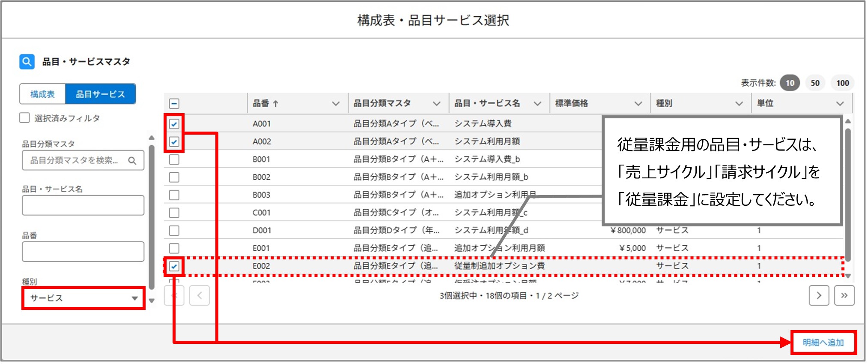
Task: Click the ¥5,000 price cell
Action: pos(632,248)
